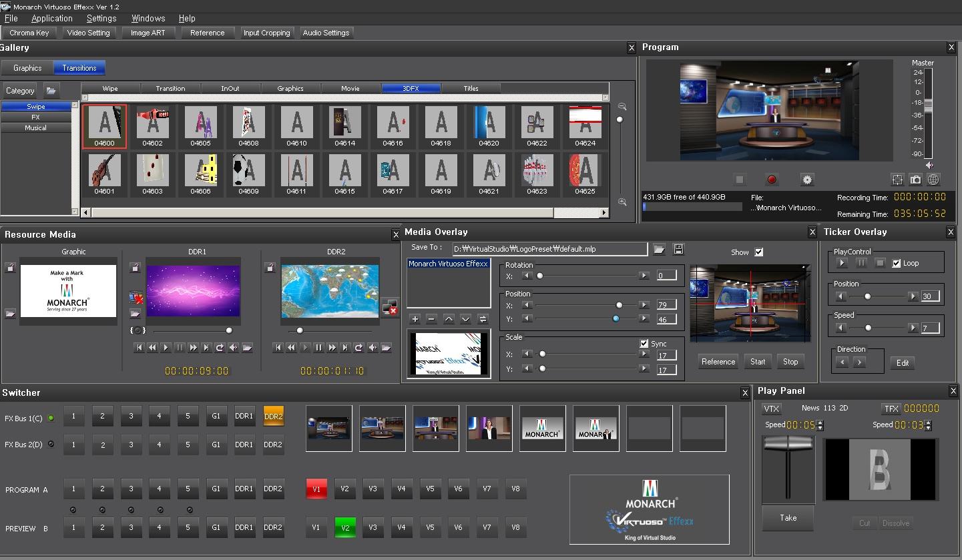This screenshot has height=560, width=962.
Task: Open the Windows menu
Action: 148,18
